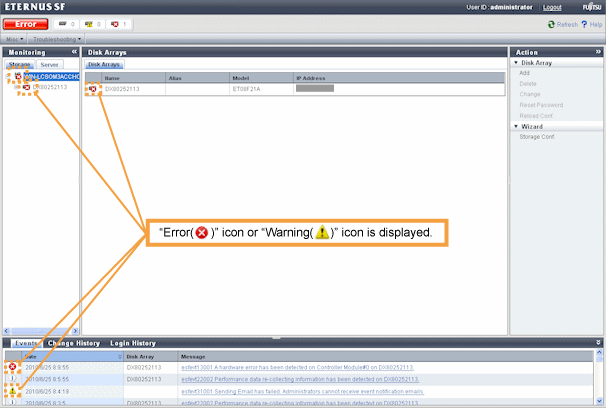Click DX80252113 name in Disk Arrays table
Viewport: 606px width, 408px height.
122,89
